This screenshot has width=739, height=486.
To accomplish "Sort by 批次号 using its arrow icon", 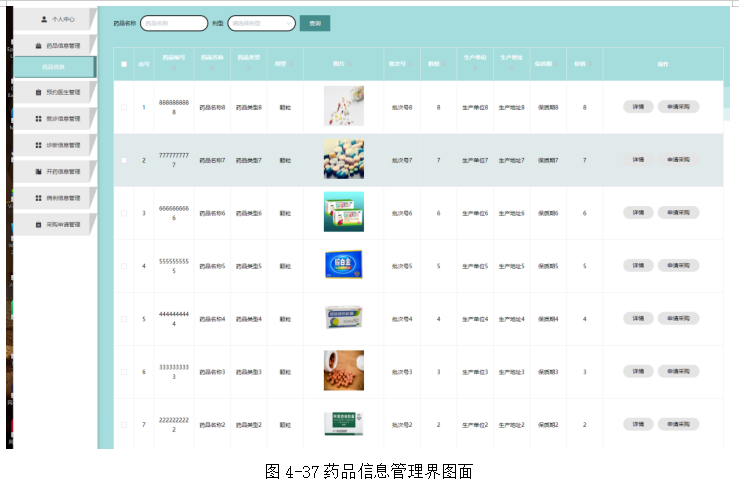I will pos(410,64).
